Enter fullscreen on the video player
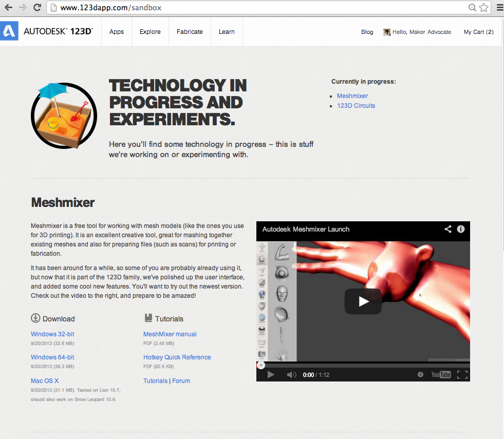The height and width of the screenshot is (439, 504). pos(462,374)
